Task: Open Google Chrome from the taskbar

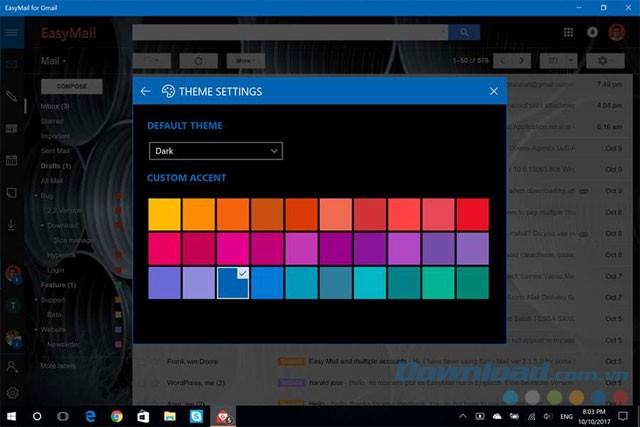Action: coord(116,415)
